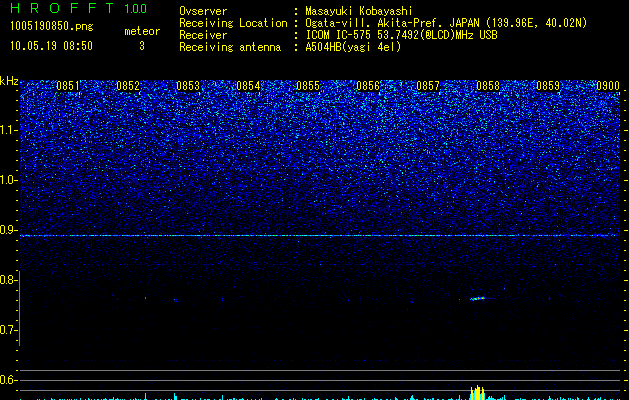This screenshot has height=400, width=629.
Task: Click the 0859 time marker
Action: (x=548, y=86)
